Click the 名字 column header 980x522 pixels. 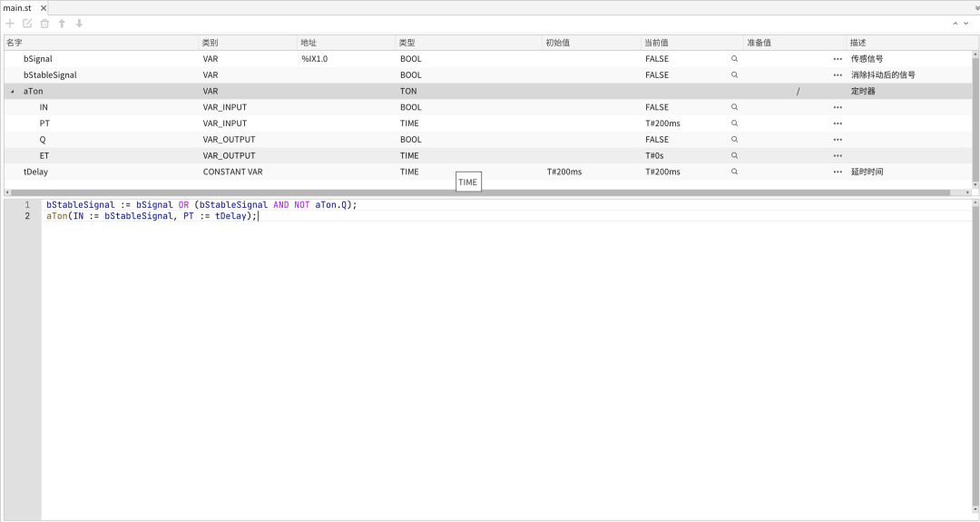tap(102, 43)
